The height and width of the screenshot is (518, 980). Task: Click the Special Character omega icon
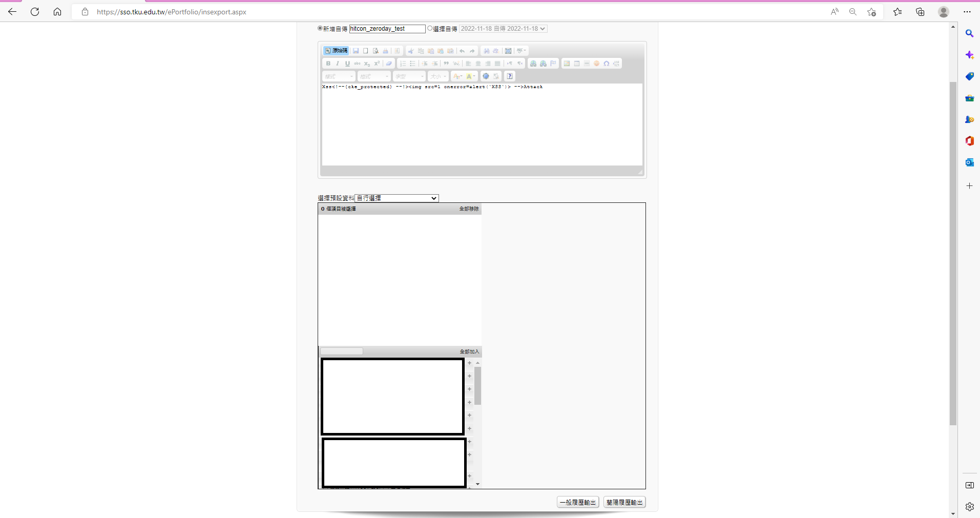(x=607, y=64)
